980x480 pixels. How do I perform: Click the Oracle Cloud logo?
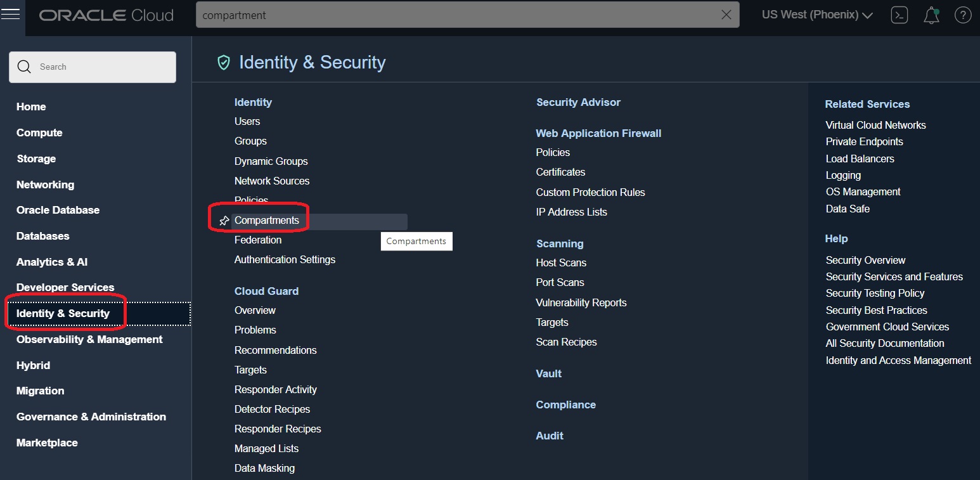pyautogui.click(x=106, y=15)
